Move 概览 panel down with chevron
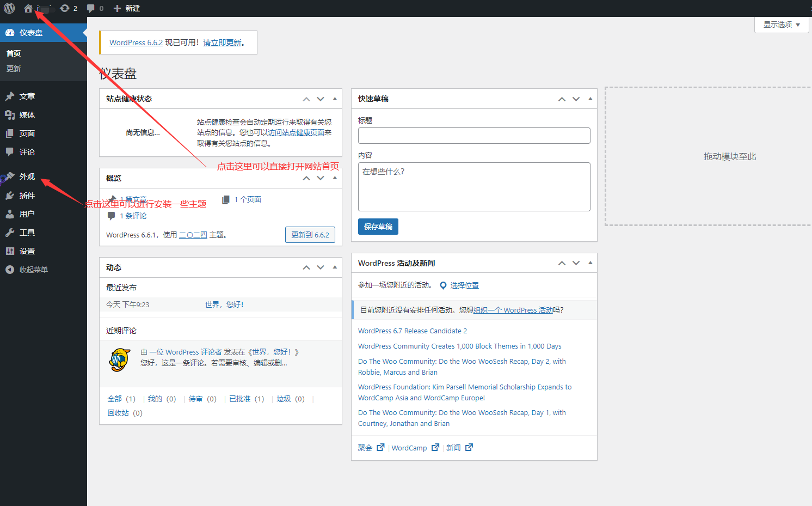 (321, 178)
